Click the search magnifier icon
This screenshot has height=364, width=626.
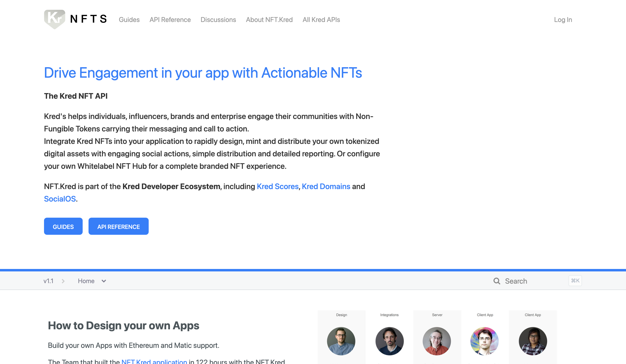click(497, 281)
